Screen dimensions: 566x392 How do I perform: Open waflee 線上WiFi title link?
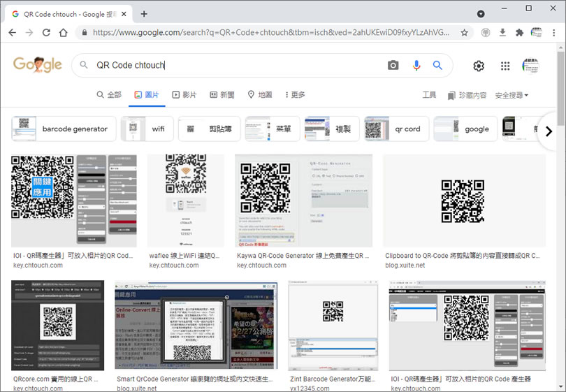click(x=184, y=256)
